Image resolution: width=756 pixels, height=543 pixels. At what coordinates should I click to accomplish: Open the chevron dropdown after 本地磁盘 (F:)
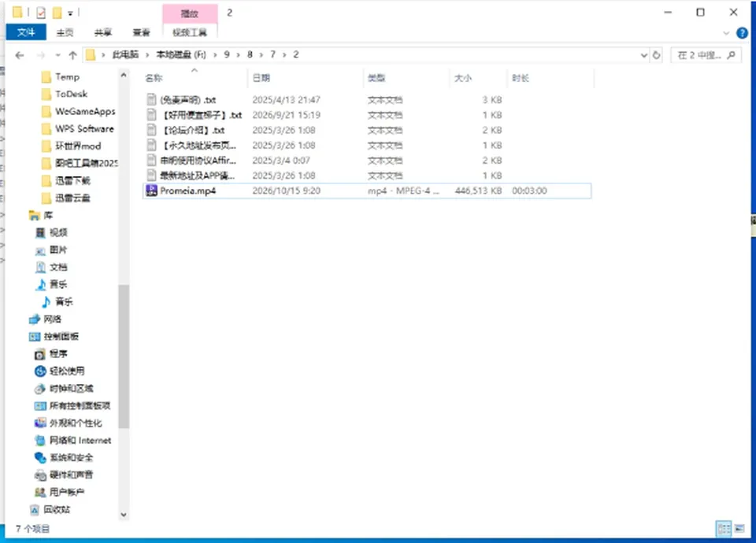pyautogui.click(x=215, y=55)
